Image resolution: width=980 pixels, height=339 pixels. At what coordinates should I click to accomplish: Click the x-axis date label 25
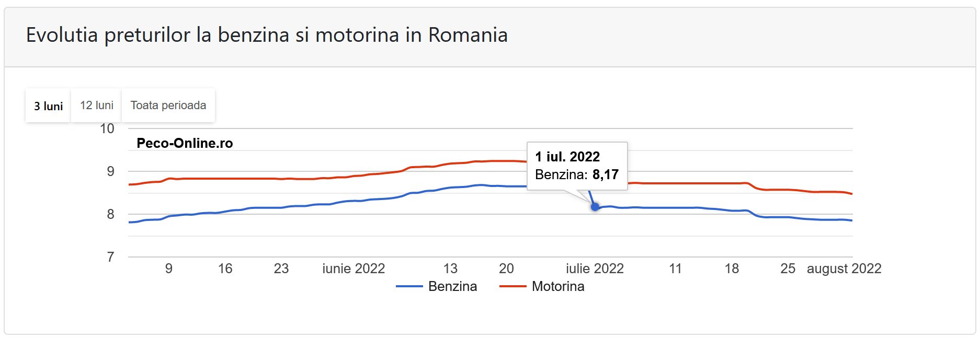(x=788, y=268)
